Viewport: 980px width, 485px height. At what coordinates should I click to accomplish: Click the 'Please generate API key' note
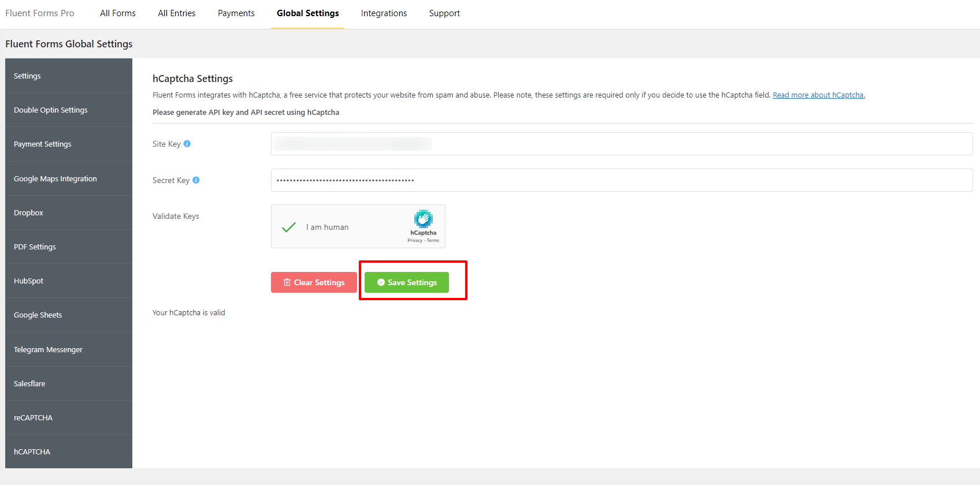click(246, 112)
